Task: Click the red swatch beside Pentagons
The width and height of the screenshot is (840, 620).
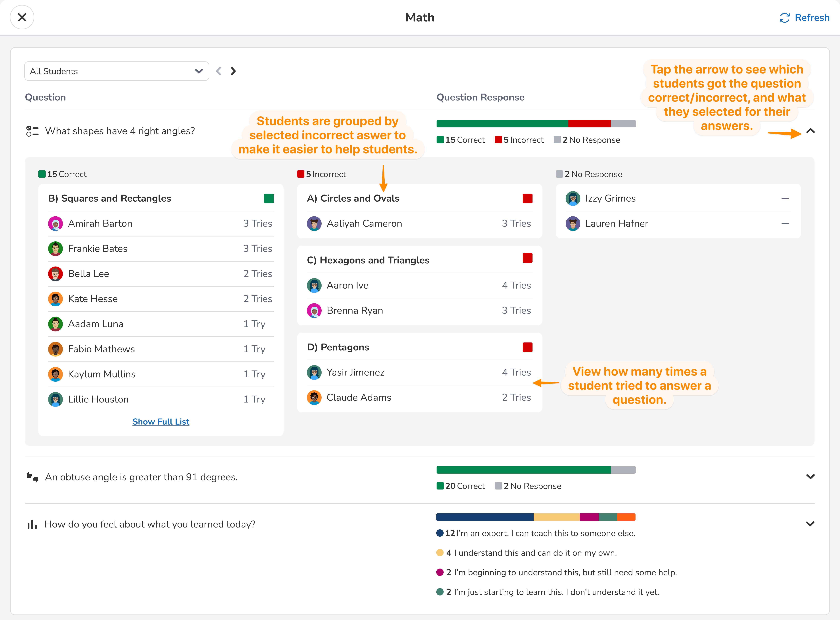Action: [527, 348]
